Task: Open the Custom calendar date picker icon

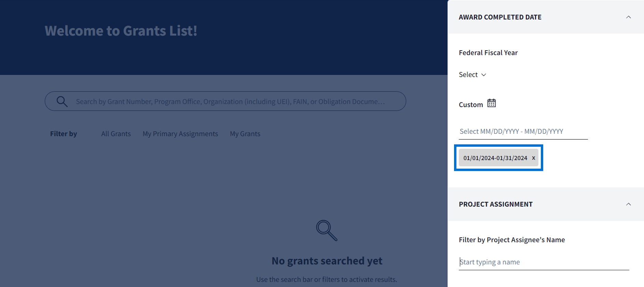Action: click(x=491, y=103)
